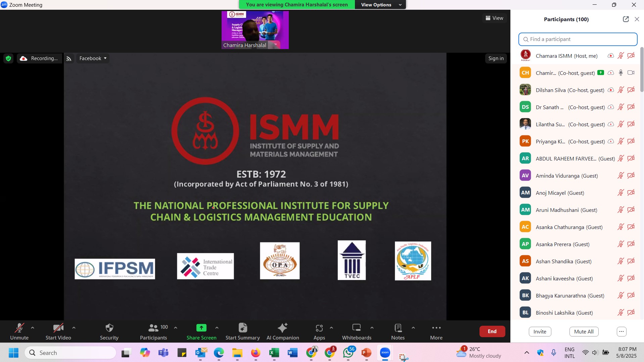The height and width of the screenshot is (362, 644).
Task: Turn on camera with Start Video
Action: tap(58, 331)
